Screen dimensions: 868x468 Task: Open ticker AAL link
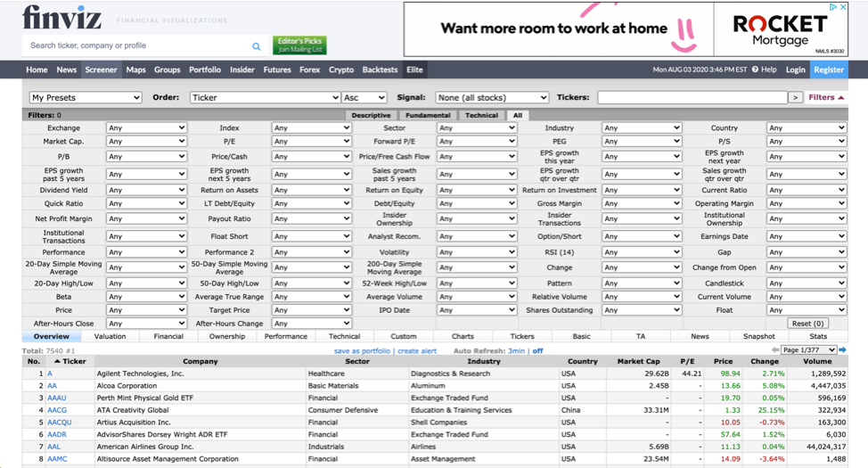point(53,447)
